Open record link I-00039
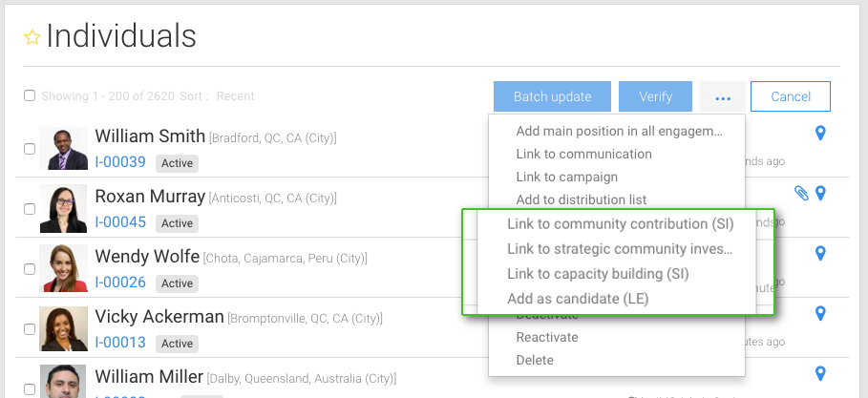Image resolution: width=868 pixels, height=398 pixels. [x=120, y=162]
